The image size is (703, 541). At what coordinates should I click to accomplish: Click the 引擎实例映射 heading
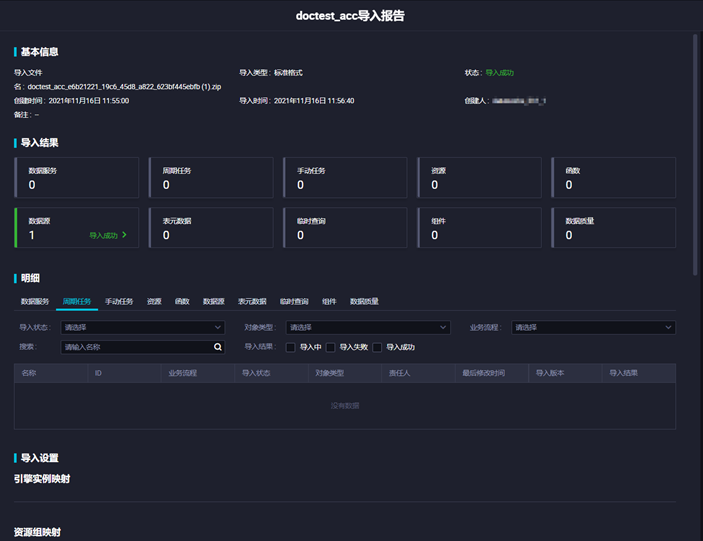[42, 479]
